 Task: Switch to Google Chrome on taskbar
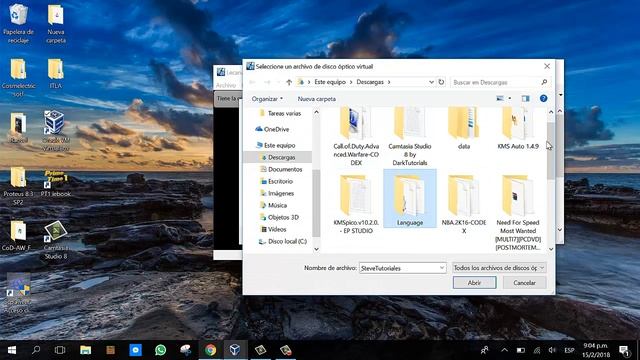(211, 350)
